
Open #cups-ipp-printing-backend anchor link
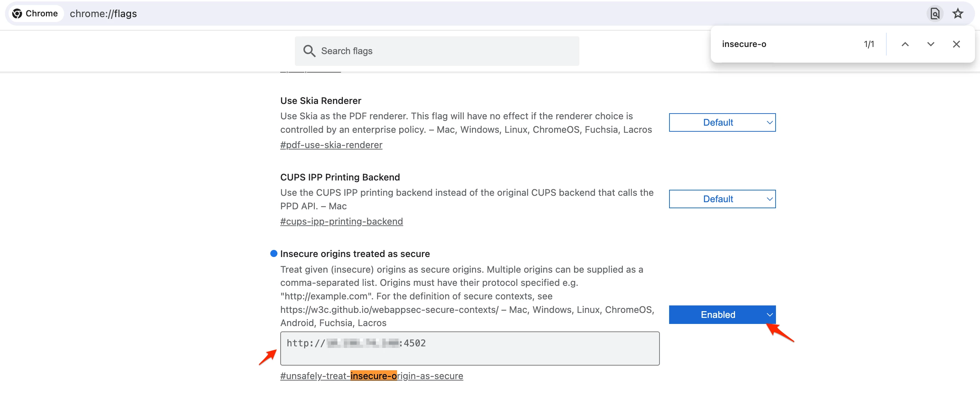pos(341,221)
